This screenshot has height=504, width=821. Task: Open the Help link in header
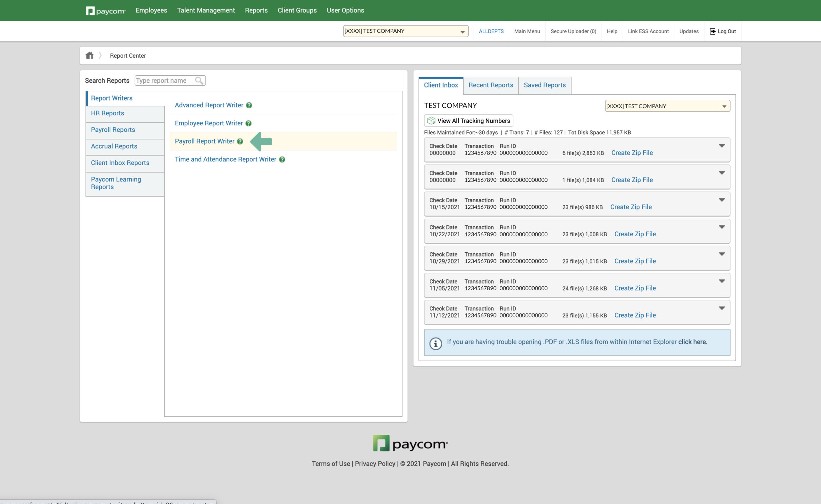612,31
